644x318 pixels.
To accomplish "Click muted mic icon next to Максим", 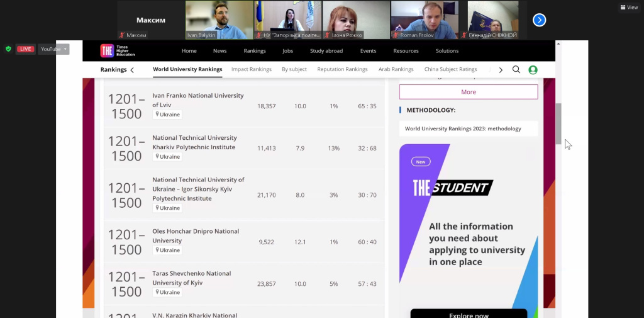I will tap(121, 35).
